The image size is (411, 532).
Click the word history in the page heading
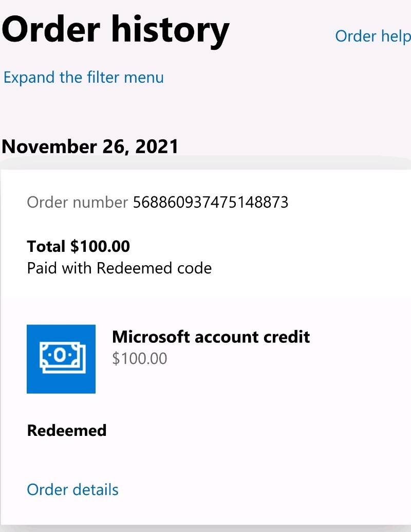(x=171, y=29)
